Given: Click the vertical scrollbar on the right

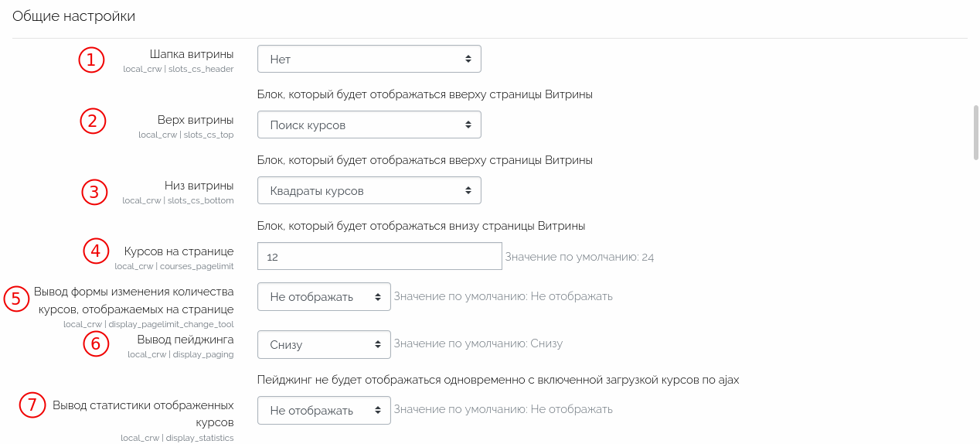Looking at the screenshot, I should click(975, 132).
